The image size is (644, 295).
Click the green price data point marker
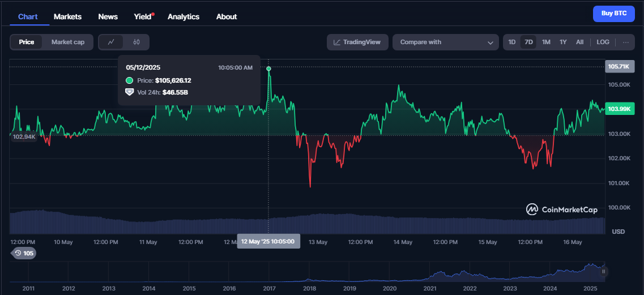(268, 69)
